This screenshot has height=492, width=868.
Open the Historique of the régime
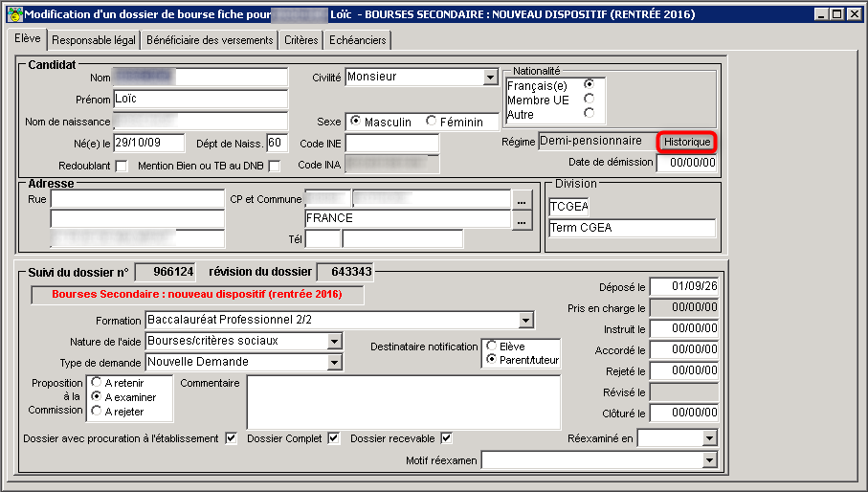(686, 142)
